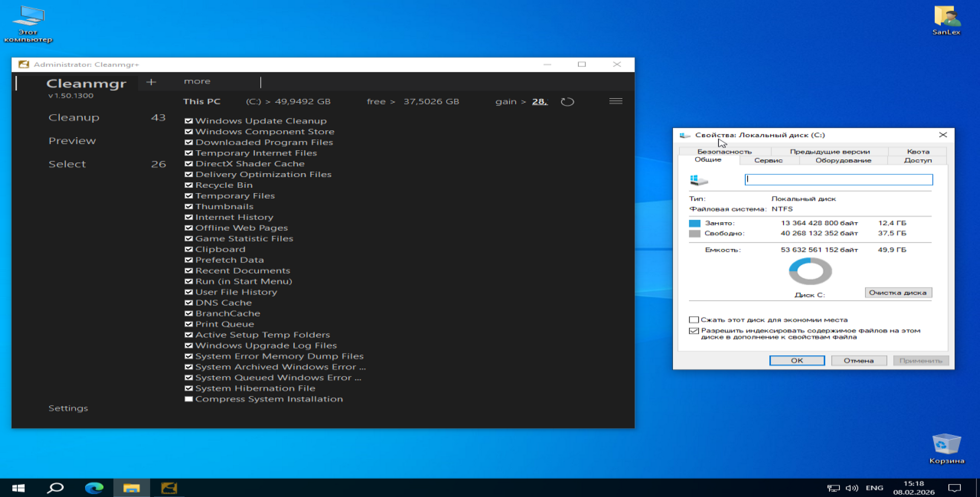
Task: Open Windows Start menu
Action: [18, 488]
